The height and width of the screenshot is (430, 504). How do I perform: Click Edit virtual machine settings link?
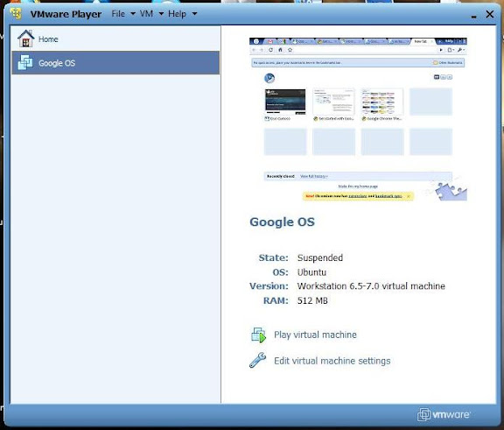pyautogui.click(x=332, y=361)
